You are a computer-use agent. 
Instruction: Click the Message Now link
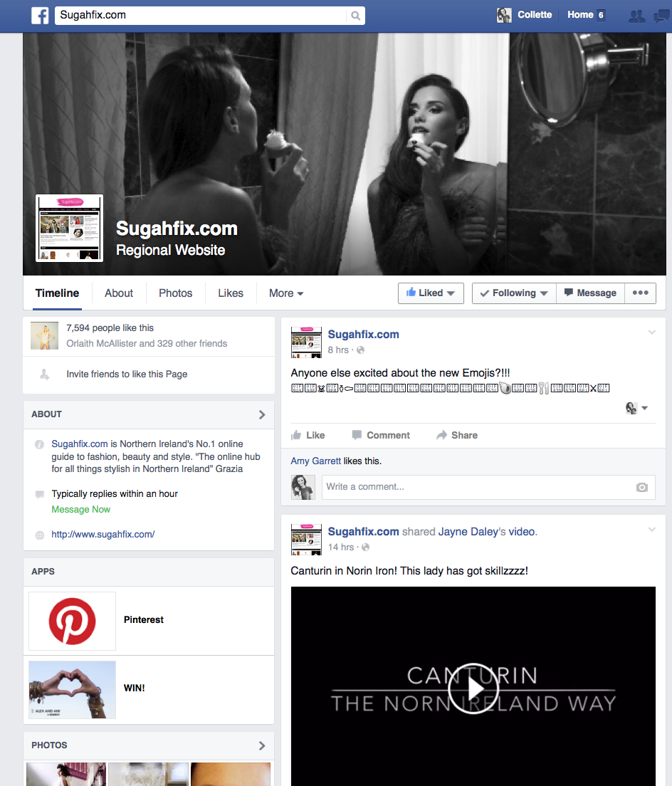tap(80, 509)
